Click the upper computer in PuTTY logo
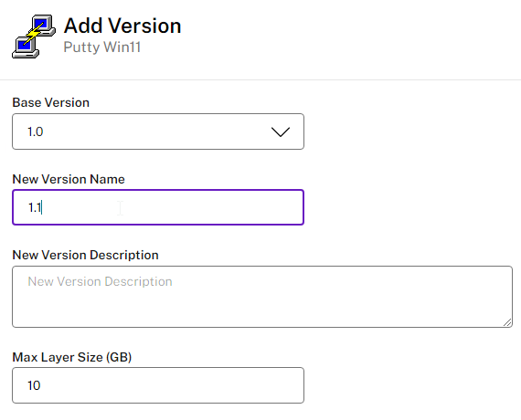 (x=43, y=26)
